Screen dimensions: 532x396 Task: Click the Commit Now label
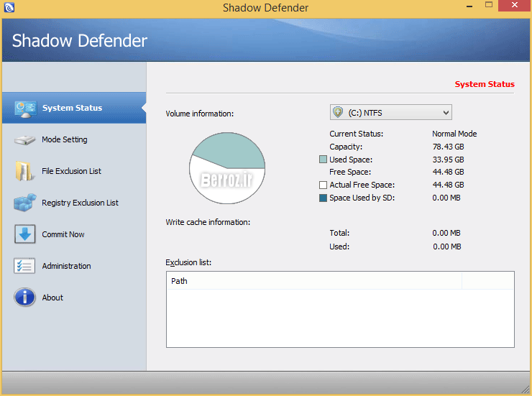point(63,234)
